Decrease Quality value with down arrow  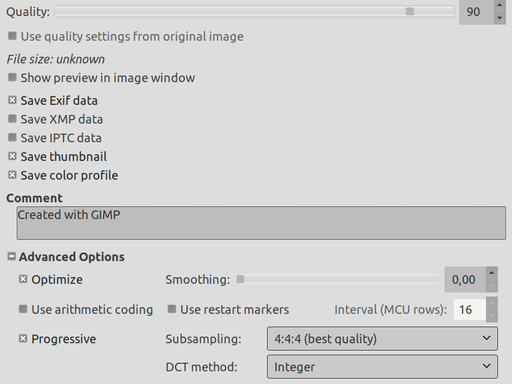[x=499, y=18]
